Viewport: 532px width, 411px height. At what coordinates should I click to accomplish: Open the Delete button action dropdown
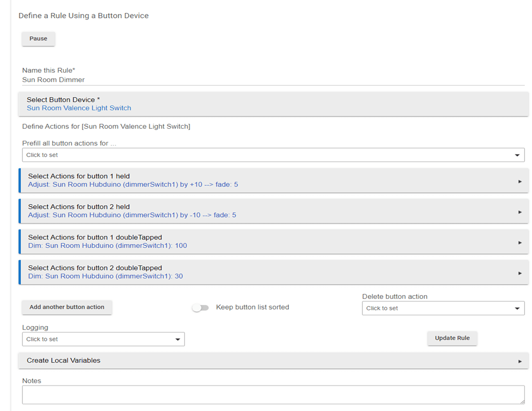click(x=443, y=308)
